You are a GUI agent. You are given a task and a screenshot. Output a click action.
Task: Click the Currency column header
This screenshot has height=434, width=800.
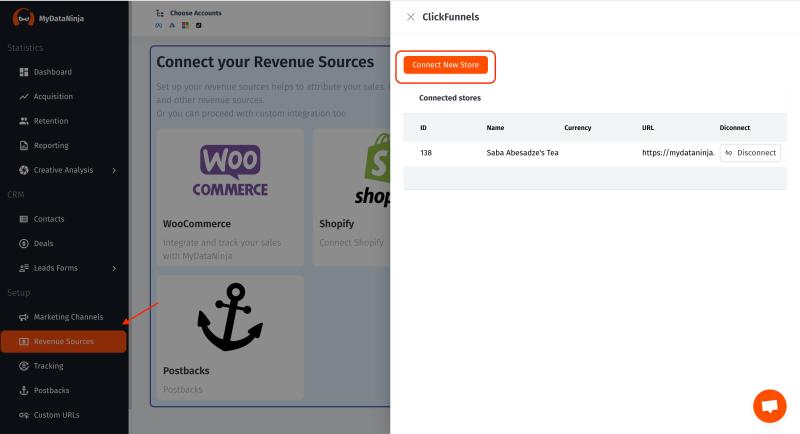click(x=578, y=127)
